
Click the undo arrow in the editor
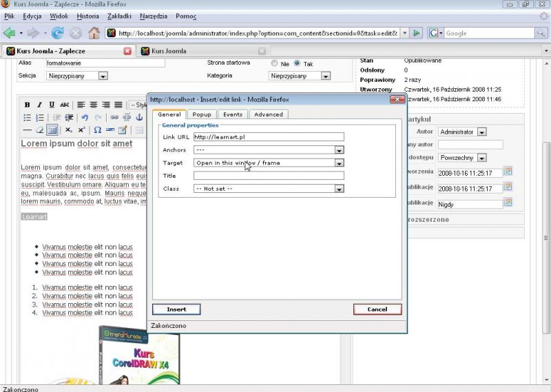85,118
